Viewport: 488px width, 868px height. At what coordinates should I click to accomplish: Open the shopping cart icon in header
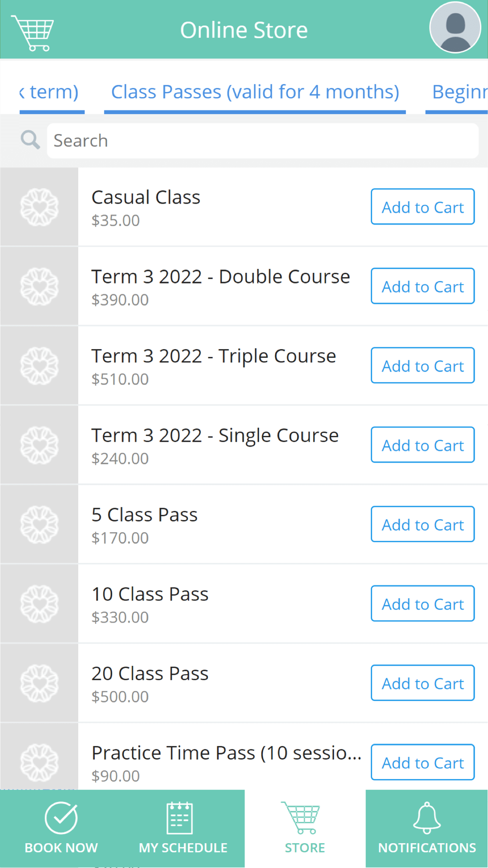click(33, 32)
